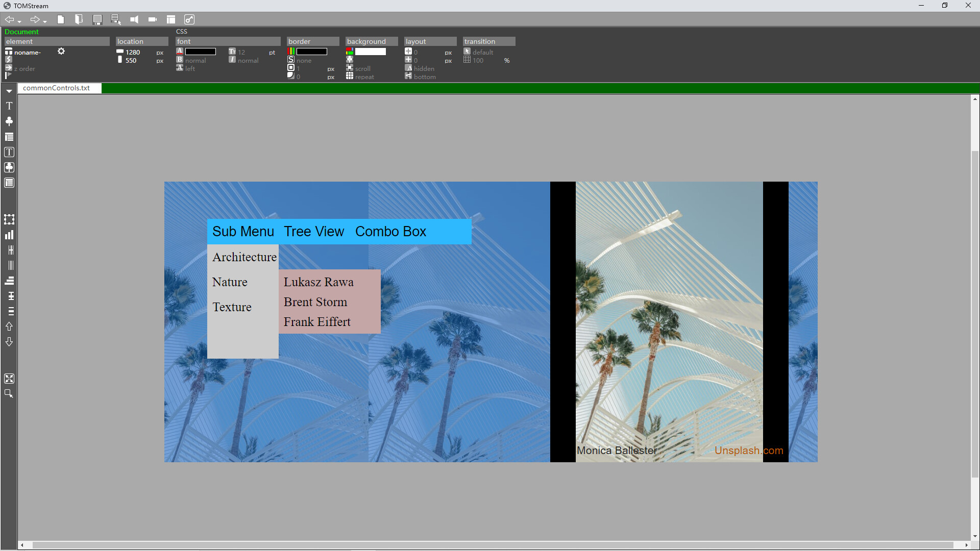The width and height of the screenshot is (980, 551).
Task: Switch to the commonControls.txt tab
Action: [x=59, y=88]
